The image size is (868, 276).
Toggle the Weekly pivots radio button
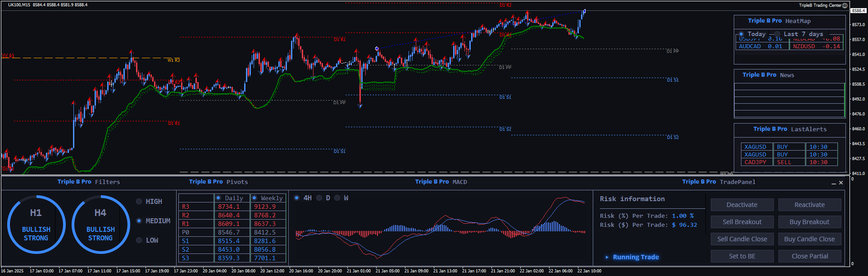[254, 198]
